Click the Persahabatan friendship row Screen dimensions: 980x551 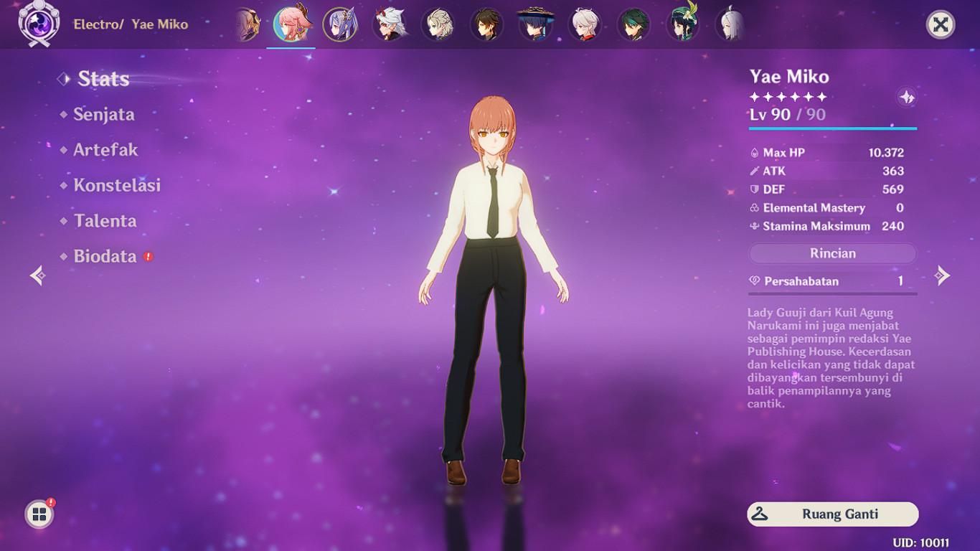pyautogui.click(x=832, y=281)
